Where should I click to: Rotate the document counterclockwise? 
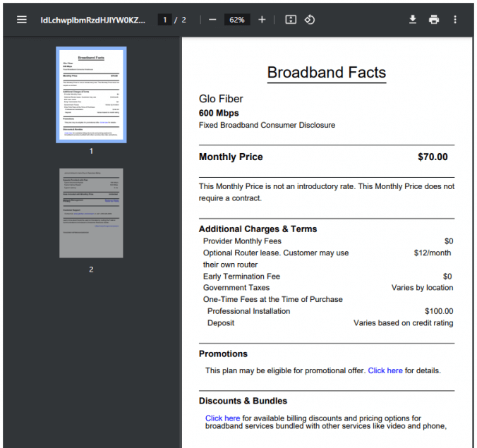pos(310,20)
